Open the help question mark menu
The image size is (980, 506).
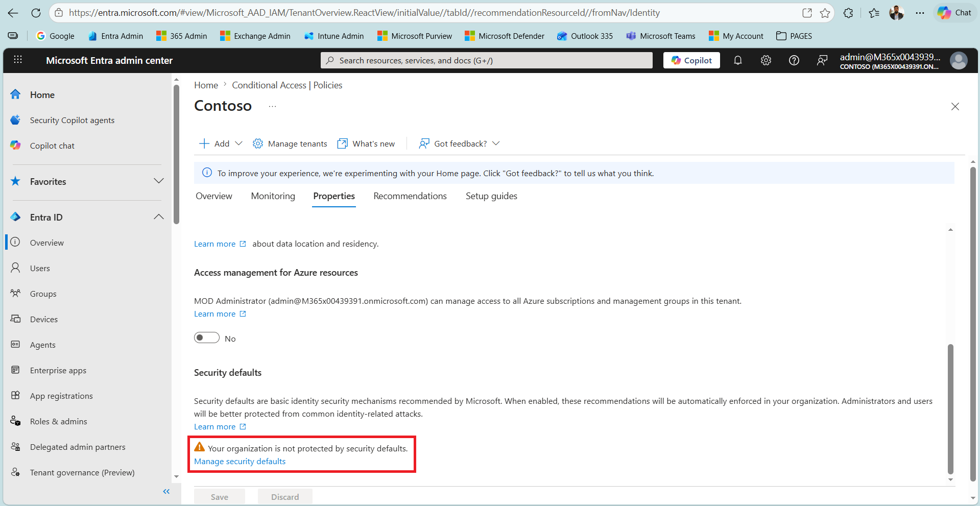pyautogui.click(x=794, y=60)
